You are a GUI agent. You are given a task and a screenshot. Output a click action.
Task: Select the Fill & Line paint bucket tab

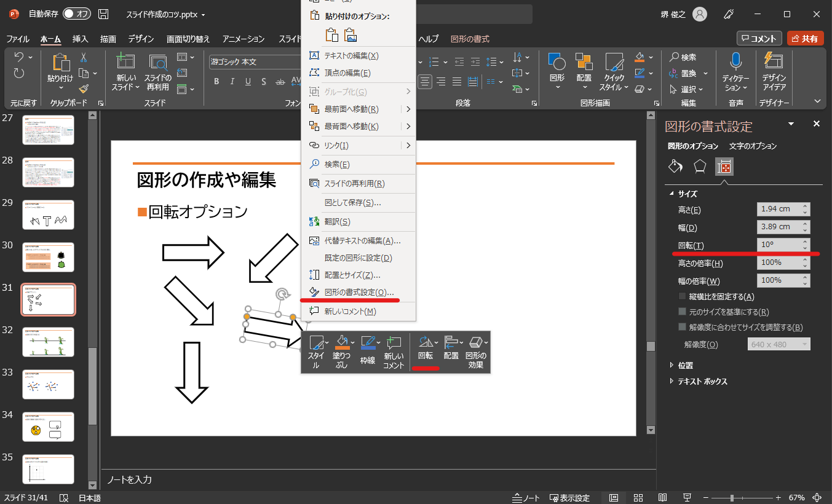pyautogui.click(x=675, y=167)
